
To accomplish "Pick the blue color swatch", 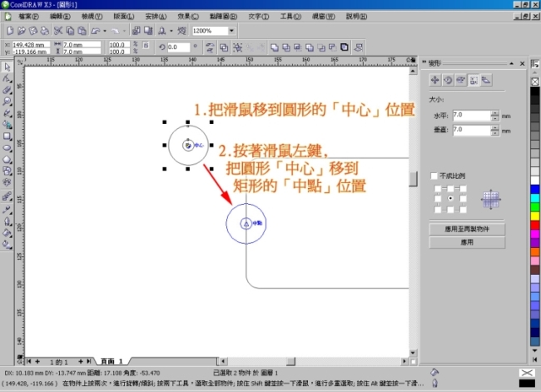I will tap(535, 189).
